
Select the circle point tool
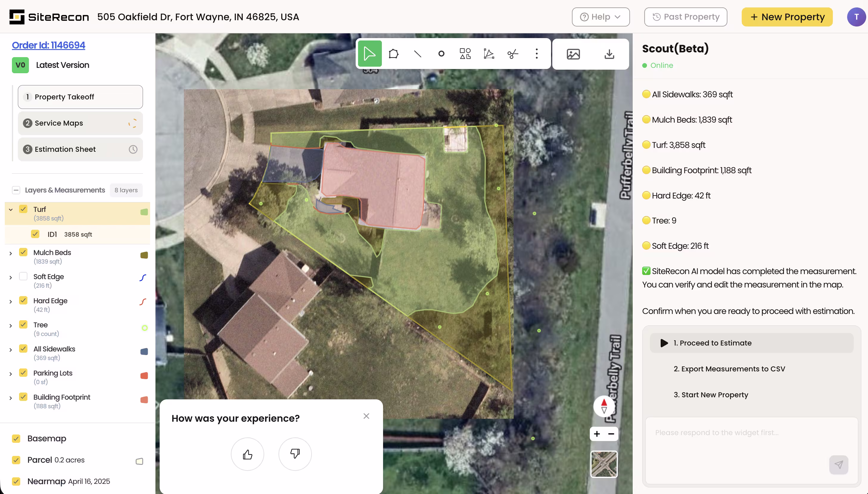(441, 54)
